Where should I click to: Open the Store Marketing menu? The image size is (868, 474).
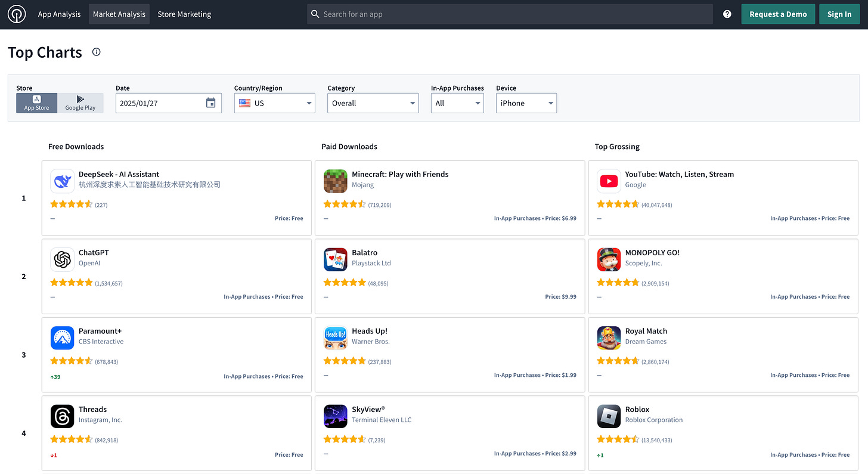point(184,14)
